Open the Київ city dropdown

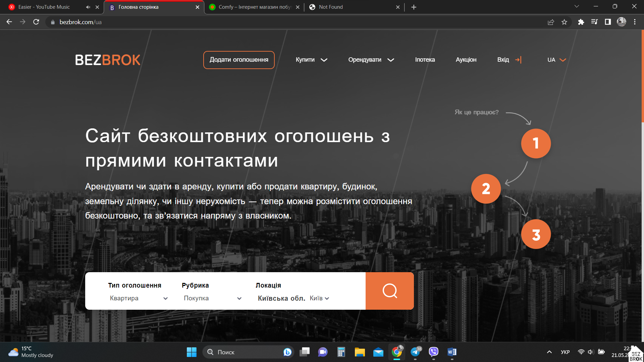tap(319, 298)
